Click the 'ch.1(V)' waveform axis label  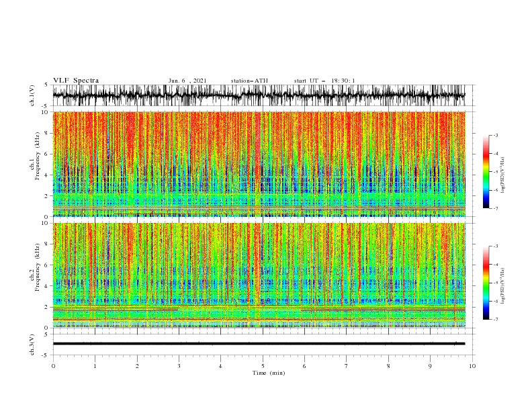32,95
